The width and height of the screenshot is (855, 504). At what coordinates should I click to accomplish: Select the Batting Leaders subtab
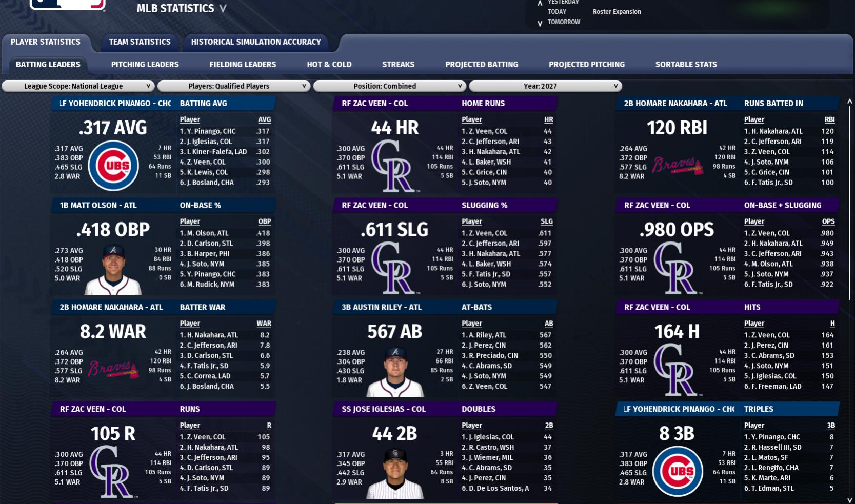48,65
